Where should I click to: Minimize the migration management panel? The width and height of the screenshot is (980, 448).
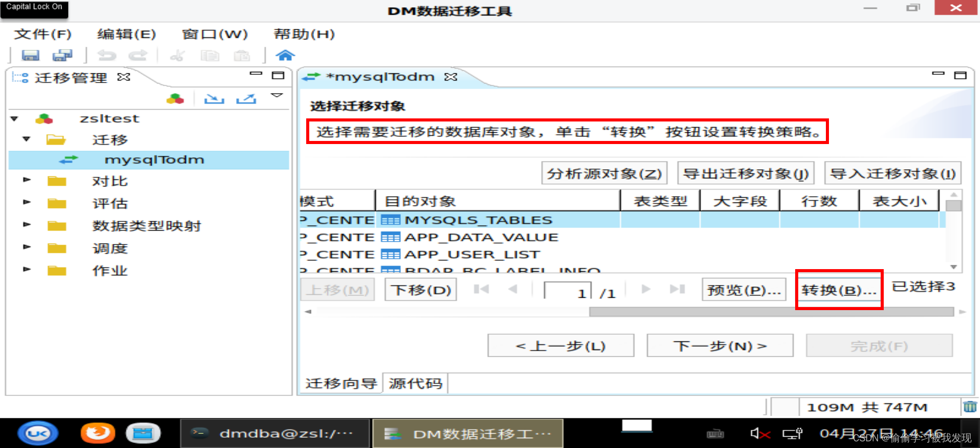point(256,74)
